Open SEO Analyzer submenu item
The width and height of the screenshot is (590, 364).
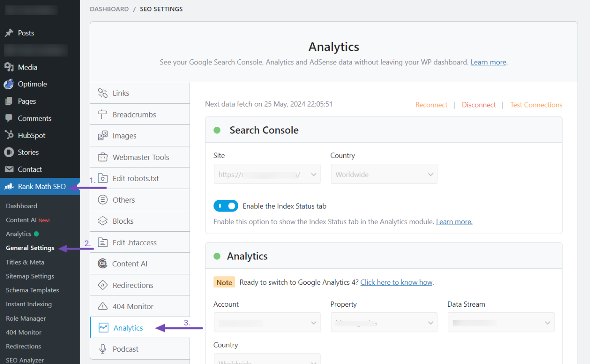[25, 360]
